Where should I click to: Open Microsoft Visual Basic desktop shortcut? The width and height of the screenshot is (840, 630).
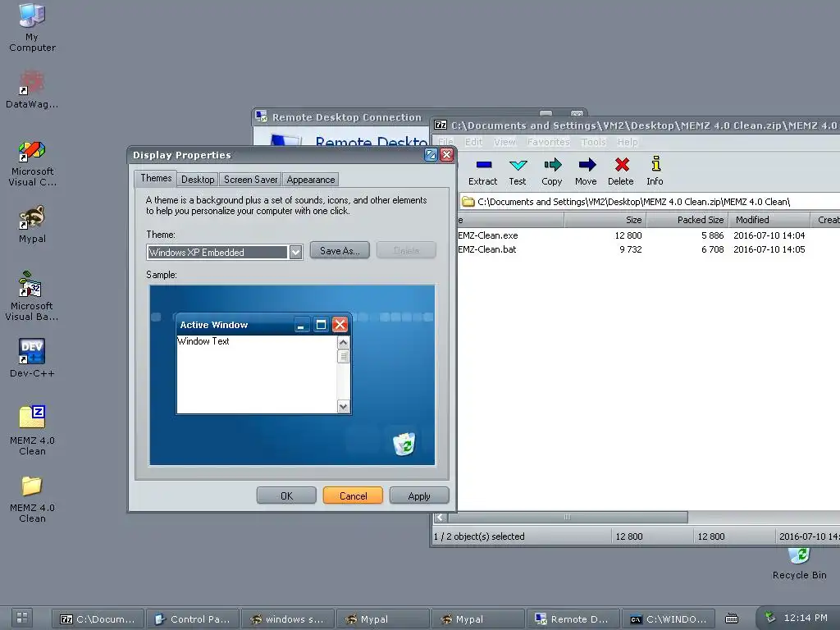coord(32,296)
